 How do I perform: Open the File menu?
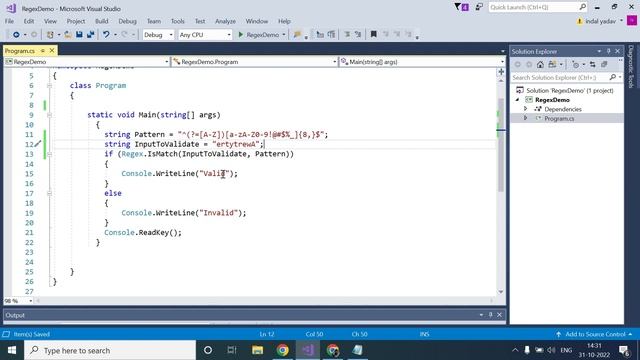click(9, 21)
